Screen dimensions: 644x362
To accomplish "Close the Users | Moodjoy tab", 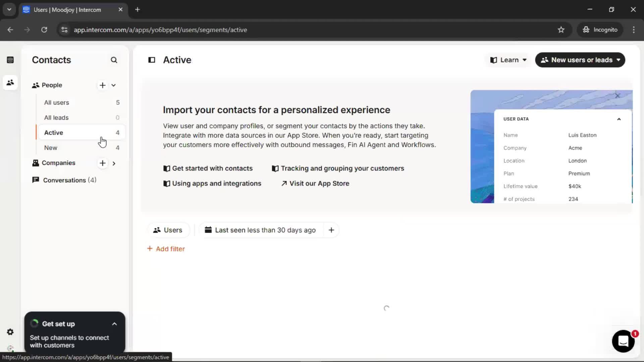I will point(120,10).
